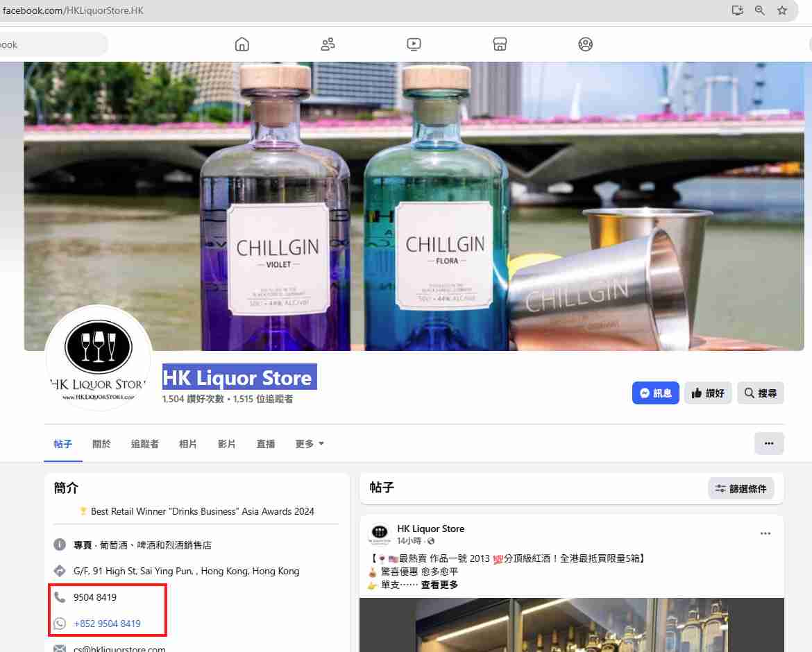The height and width of the screenshot is (652, 812).
Task: Click the 1,515 位追蹤者 followers count
Action: click(263, 399)
